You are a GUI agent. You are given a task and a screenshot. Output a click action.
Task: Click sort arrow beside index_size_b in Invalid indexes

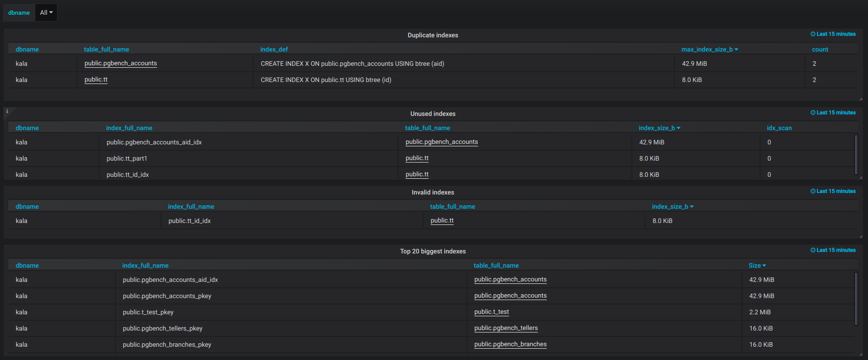pyautogui.click(x=692, y=207)
